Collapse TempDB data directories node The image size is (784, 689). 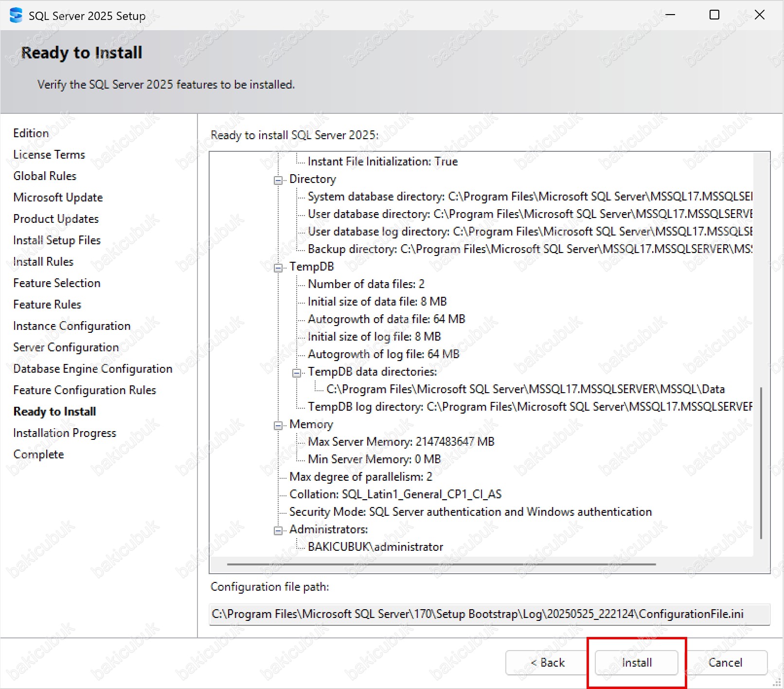click(x=297, y=373)
